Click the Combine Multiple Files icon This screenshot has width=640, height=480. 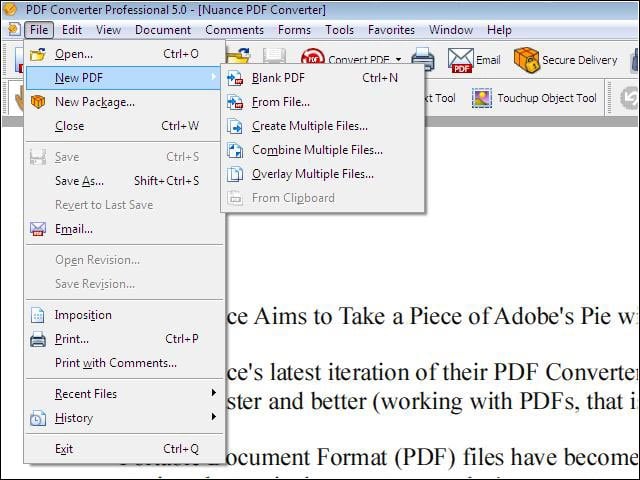[x=235, y=150]
